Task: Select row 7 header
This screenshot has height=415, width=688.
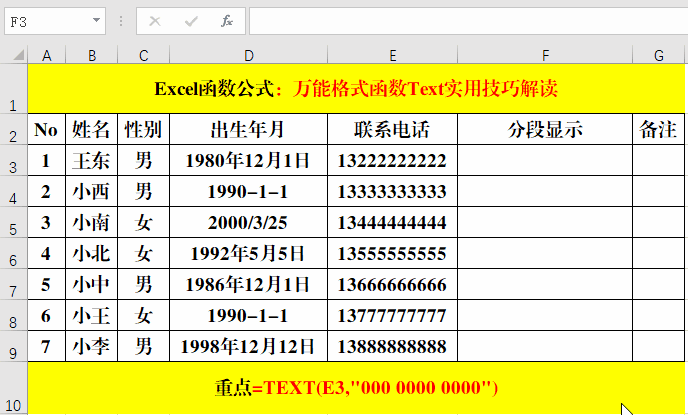Action: pyautogui.click(x=14, y=284)
